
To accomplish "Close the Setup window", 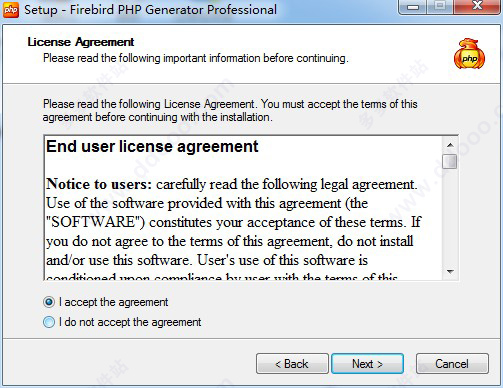I will pyautogui.click(x=477, y=7).
